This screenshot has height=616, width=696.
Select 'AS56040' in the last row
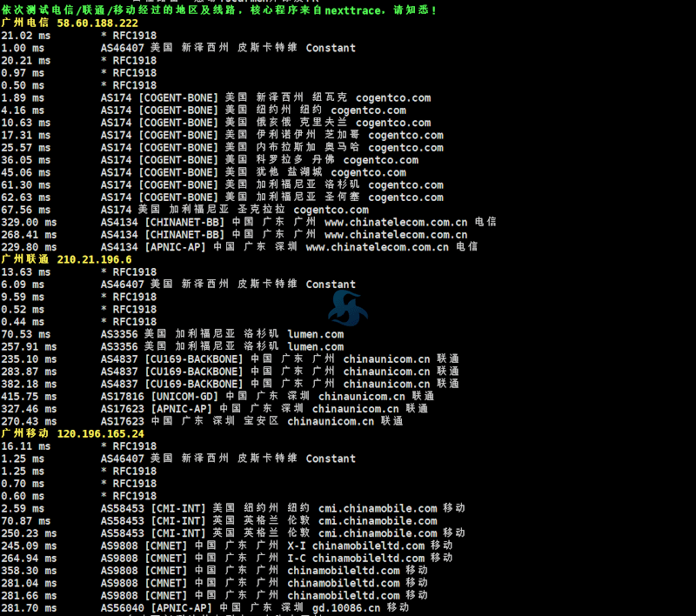click(x=123, y=608)
